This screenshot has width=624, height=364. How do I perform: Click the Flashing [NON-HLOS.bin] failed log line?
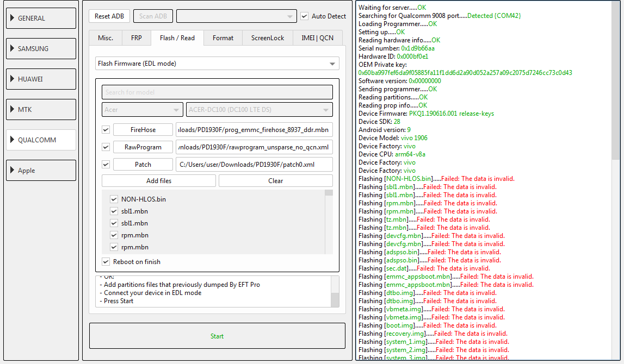click(436, 179)
